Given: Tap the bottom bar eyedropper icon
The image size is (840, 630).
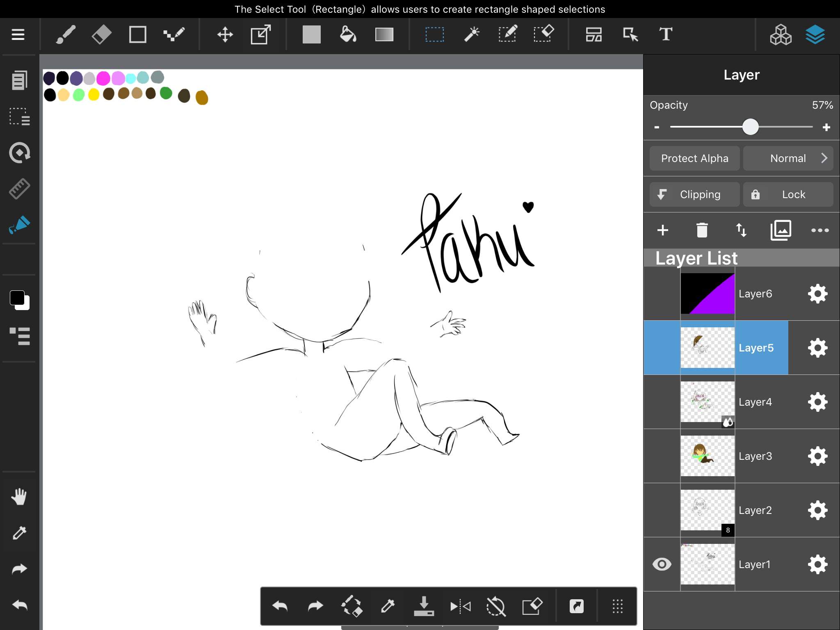Looking at the screenshot, I should pyautogui.click(x=388, y=606).
